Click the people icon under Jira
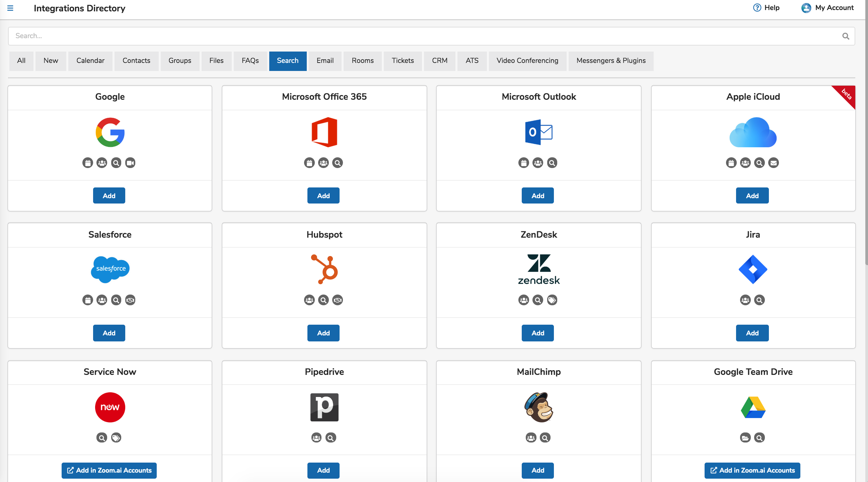Screen dimensions: 868x482 click(x=745, y=300)
